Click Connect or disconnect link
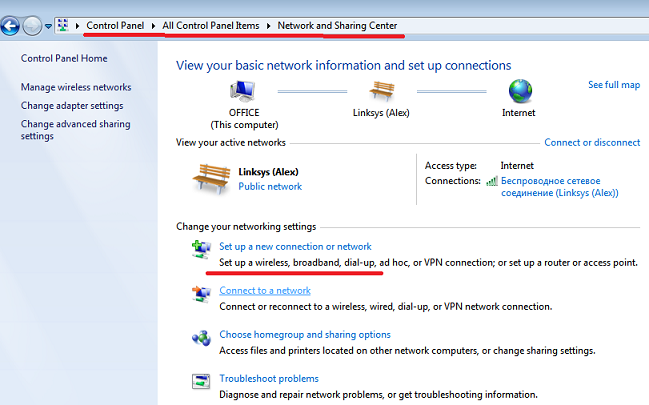 (x=592, y=142)
